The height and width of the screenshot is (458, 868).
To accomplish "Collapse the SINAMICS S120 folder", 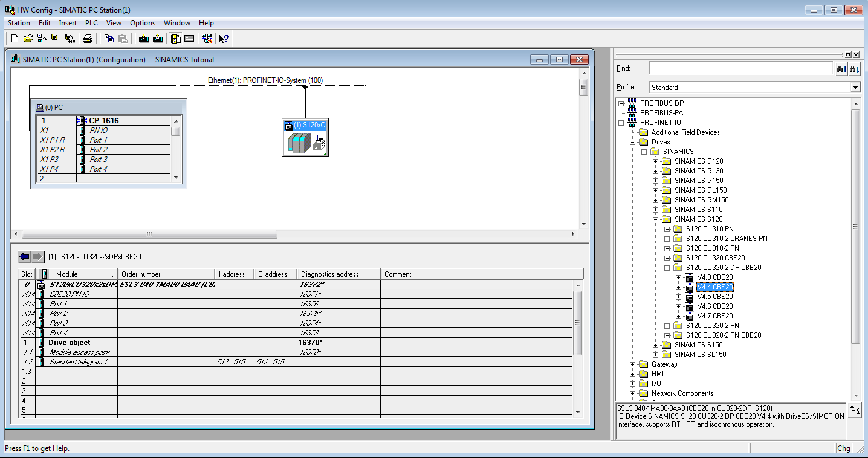I will 655,219.
